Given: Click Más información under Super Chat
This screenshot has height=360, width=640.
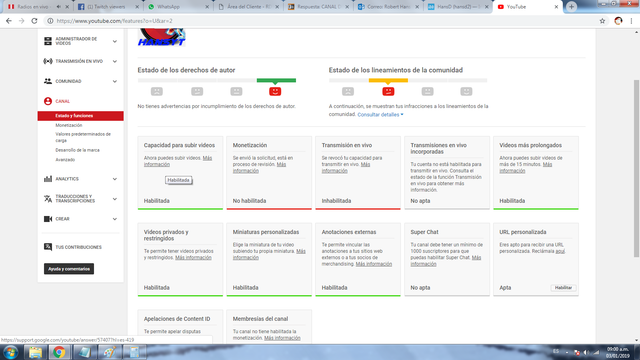Looking at the screenshot, I should coord(446,261).
